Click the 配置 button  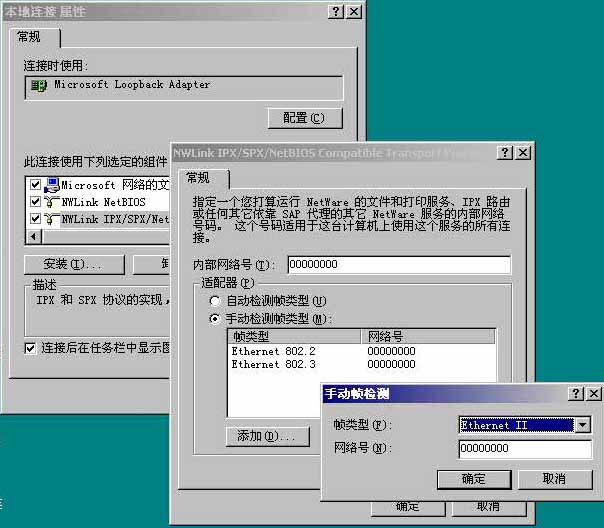[x=304, y=118]
